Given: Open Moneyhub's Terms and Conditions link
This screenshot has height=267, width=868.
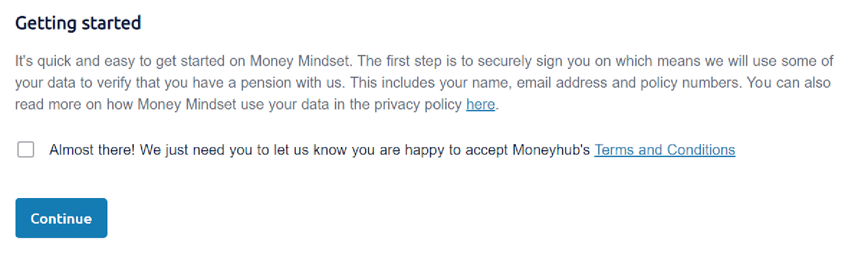Looking at the screenshot, I should pos(665,150).
